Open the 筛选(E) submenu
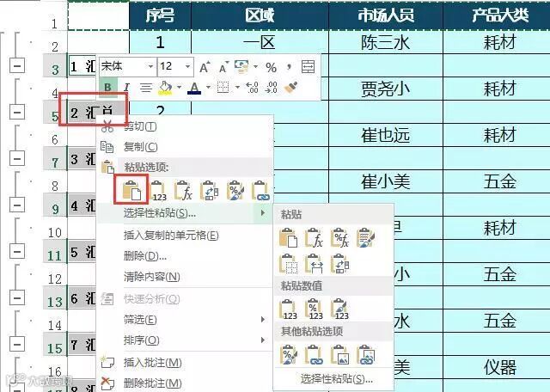The image size is (550, 392). (x=186, y=319)
